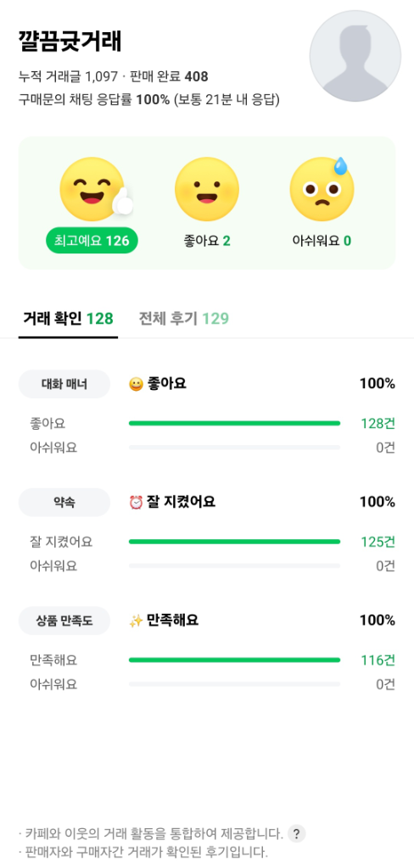The width and height of the screenshot is (414, 868).
Task: Click the sparkle icon beside 만족해요
Action: click(136, 620)
